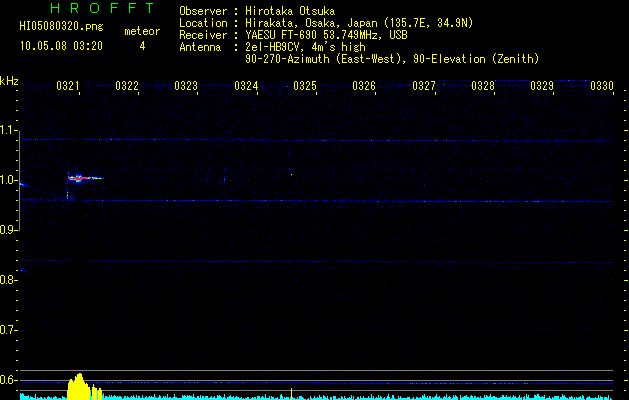Click the date stamp 10.05.08 03:20
The image size is (629, 400).
coord(61,46)
